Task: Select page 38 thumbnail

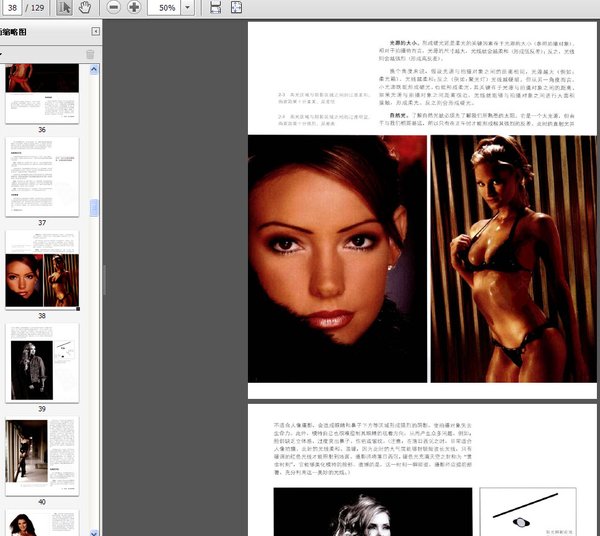Action: pyautogui.click(x=42, y=268)
